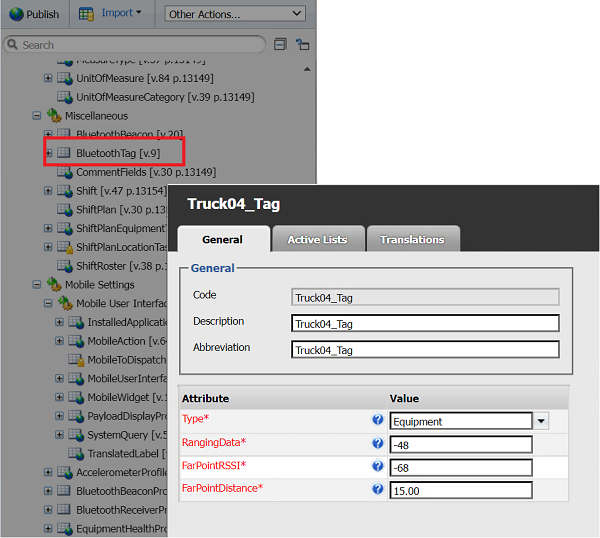
Task: Switch to the Active Lists tab
Action: click(318, 239)
